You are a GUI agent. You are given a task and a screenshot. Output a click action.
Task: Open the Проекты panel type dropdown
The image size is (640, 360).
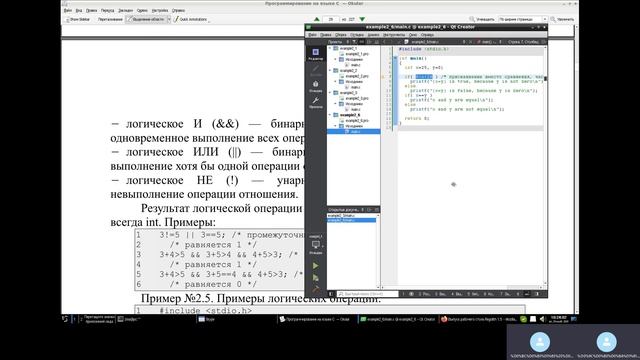click(x=338, y=42)
